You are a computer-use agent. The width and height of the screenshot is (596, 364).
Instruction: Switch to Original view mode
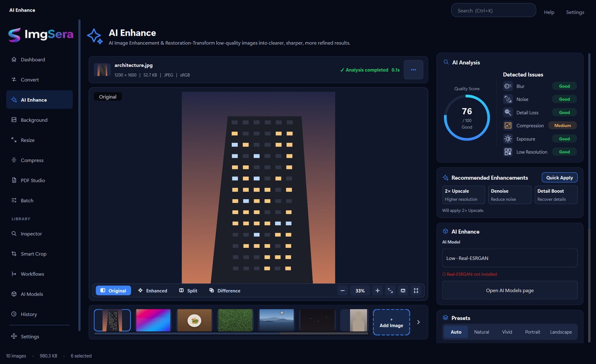point(113,290)
